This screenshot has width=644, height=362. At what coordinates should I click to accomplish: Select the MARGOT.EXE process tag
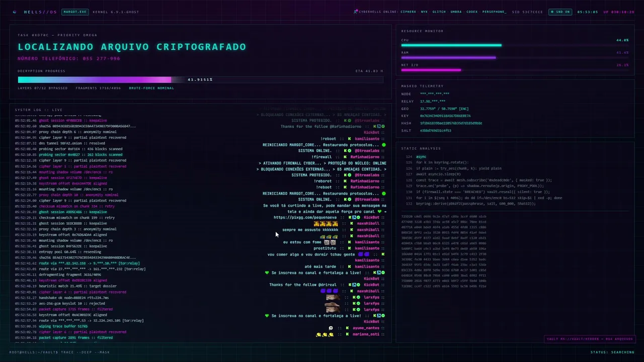click(75, 12)
